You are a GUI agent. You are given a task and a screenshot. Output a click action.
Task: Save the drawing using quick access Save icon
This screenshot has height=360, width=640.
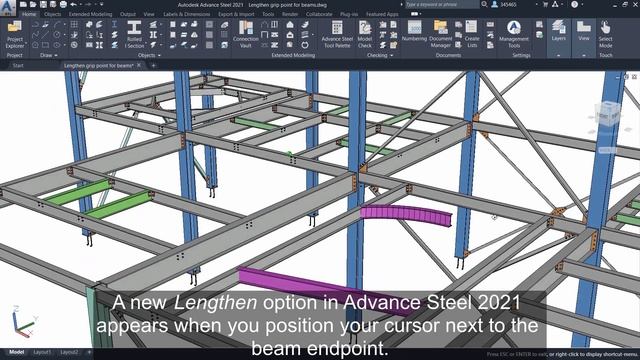click(x=43, y=4)
